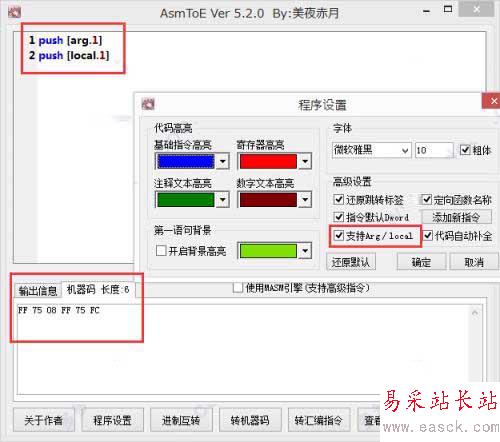The height and width of the screenshot is (442, 500).
Task: Toggle 还原跳转标签 checkbox
Action: 339,199
